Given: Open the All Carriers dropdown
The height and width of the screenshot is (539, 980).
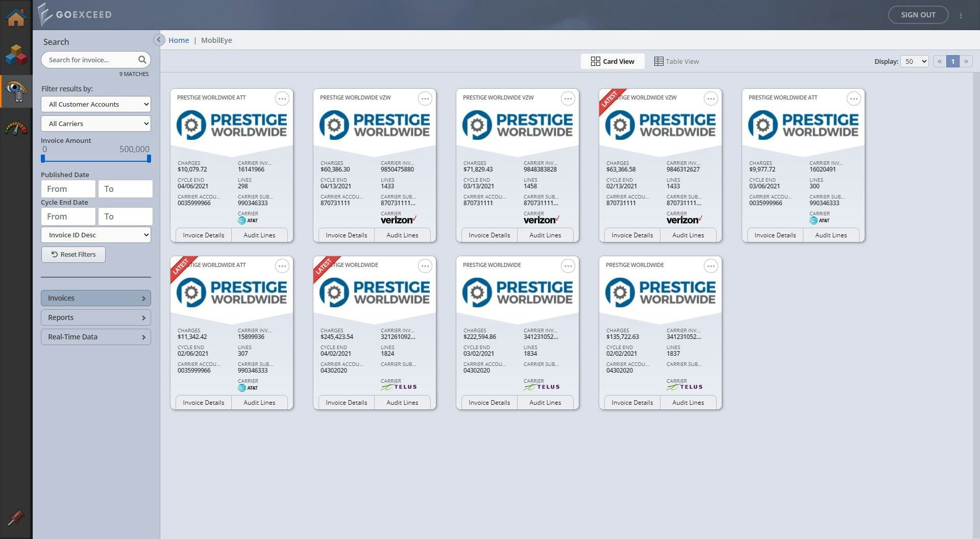Looking at the screenshot, I should click(96, 124).
